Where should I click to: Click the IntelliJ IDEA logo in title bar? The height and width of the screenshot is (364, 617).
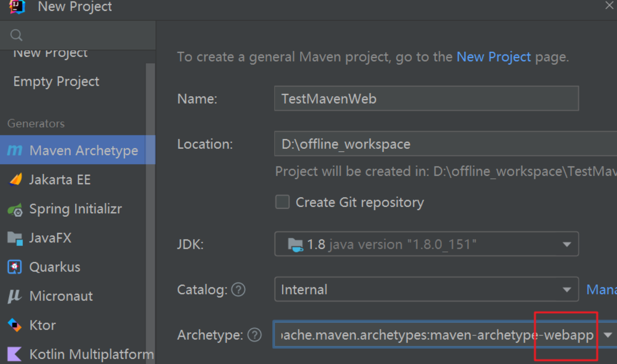[17, 6]
